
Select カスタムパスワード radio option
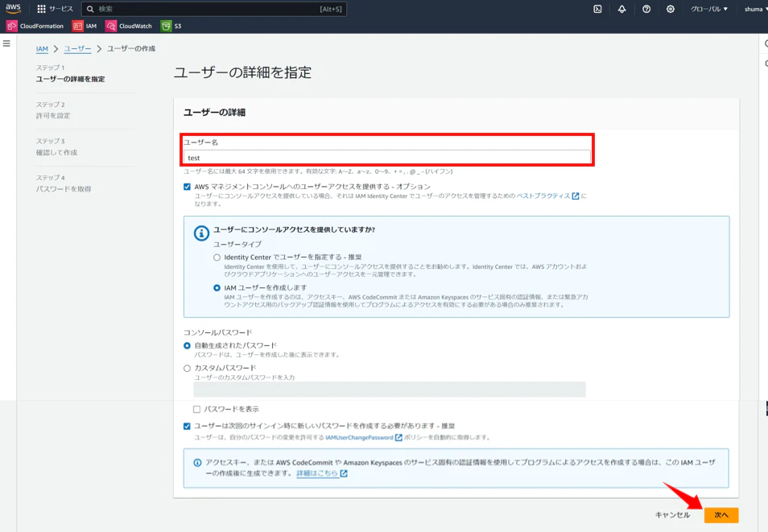point(187,369)
